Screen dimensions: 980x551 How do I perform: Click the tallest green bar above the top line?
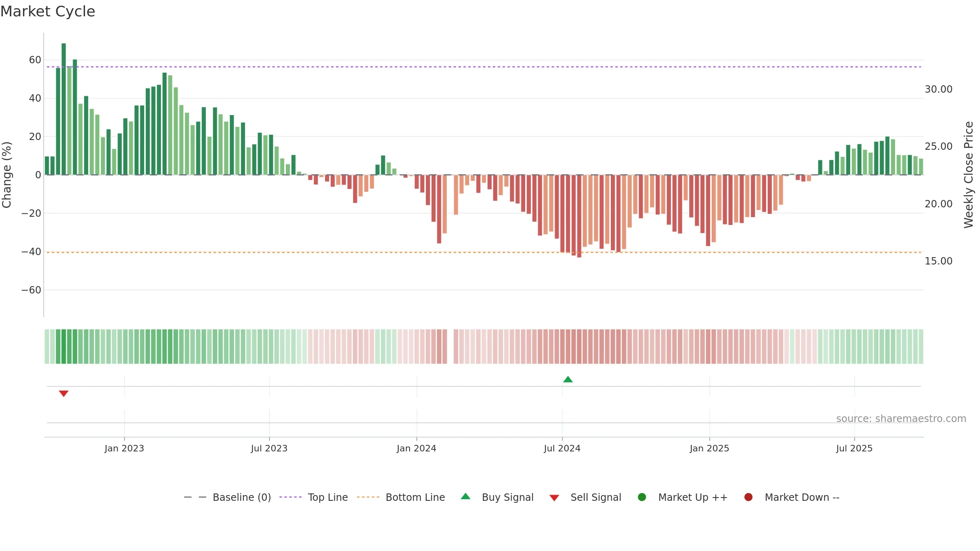tap(64, 109)
